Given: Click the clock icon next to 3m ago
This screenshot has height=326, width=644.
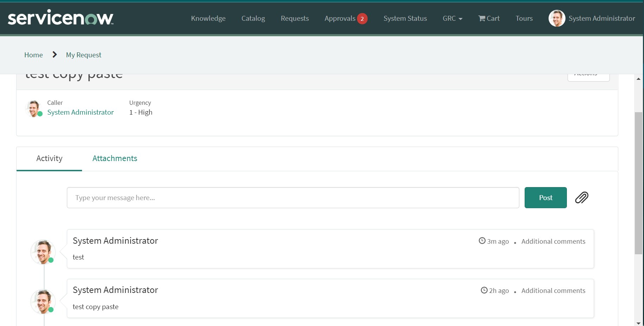Looking at the screenshot, I should coord(481,241).
